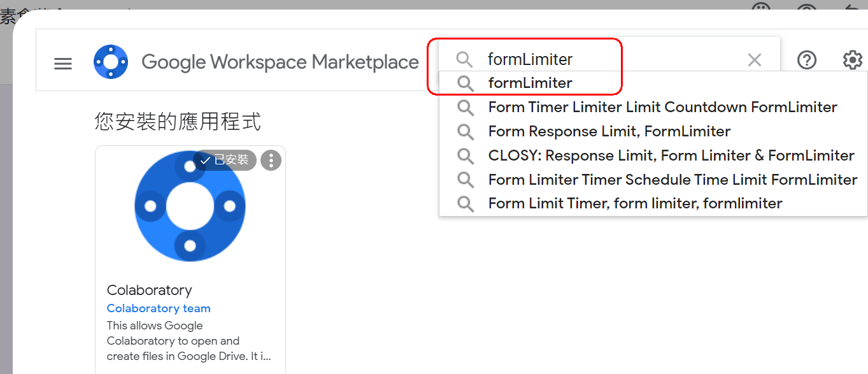Clear the search box with X
This screenshot has height=374, width=868.
[x=754, y=61]
